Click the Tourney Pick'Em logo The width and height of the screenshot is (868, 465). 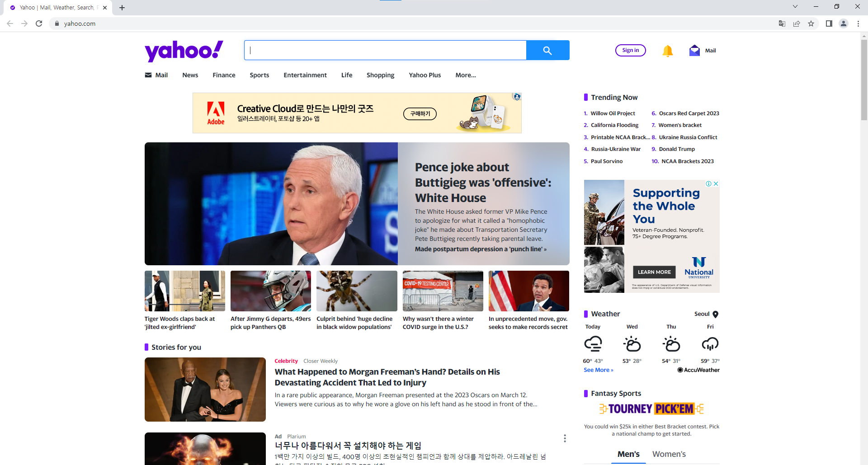pyautogui.click(x=651, y=409)
